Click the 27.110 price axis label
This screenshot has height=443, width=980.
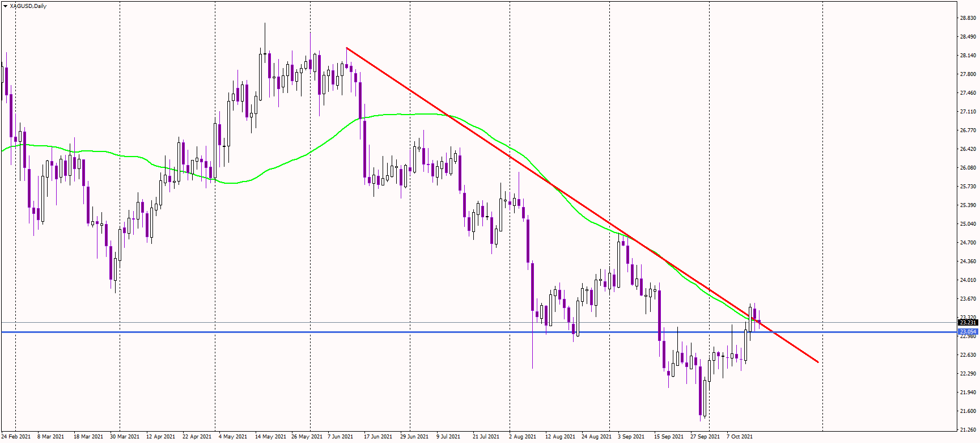[x=968, y=112]
